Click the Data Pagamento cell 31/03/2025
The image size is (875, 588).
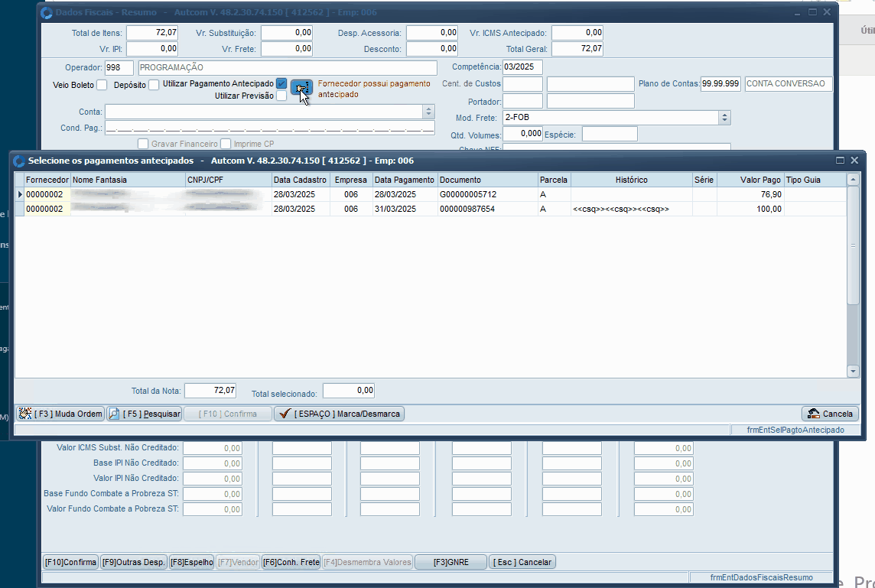click(x=405, y=210)
